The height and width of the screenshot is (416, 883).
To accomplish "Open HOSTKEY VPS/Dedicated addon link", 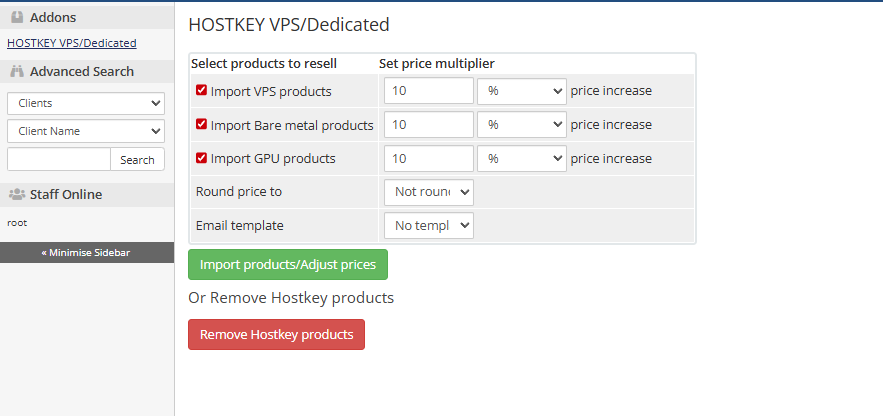I will coord(72,43).
